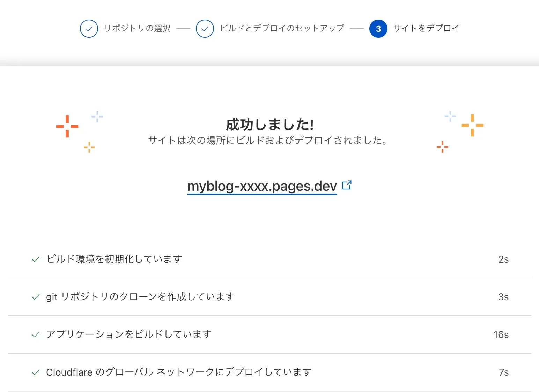Click the checkmark icon for リポジトリの選択 step
The height and width of the screenshot is (392, 539).
[89, 29]
